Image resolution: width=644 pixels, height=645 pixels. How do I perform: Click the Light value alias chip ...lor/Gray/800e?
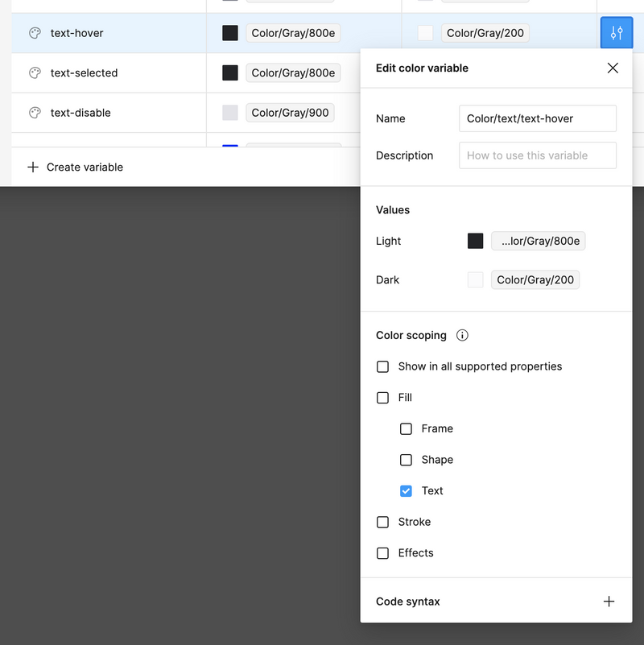pyautogui.click(x=539, y=241)
